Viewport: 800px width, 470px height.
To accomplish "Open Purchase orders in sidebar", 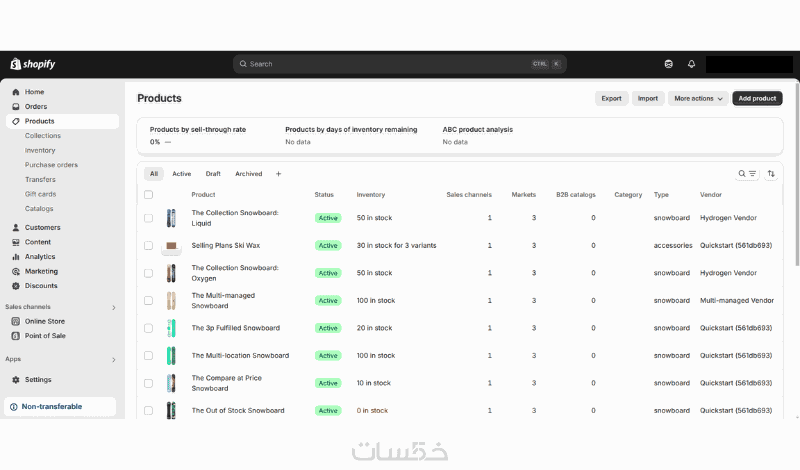I will (51, 165).
